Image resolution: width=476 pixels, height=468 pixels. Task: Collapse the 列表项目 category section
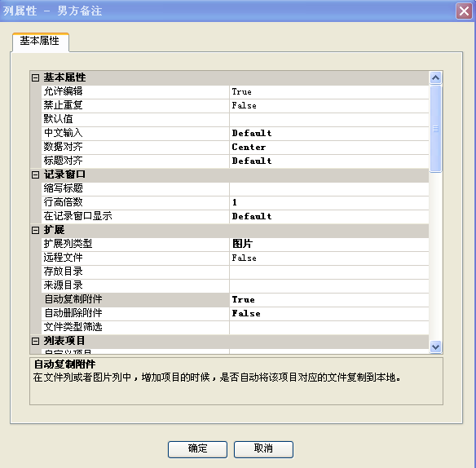pos(36,341)
